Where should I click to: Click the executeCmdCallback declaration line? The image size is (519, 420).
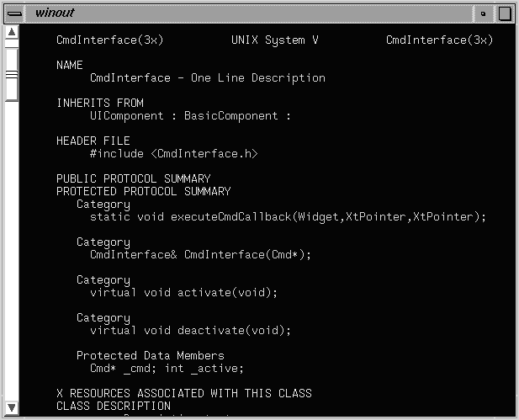(288, 216)
